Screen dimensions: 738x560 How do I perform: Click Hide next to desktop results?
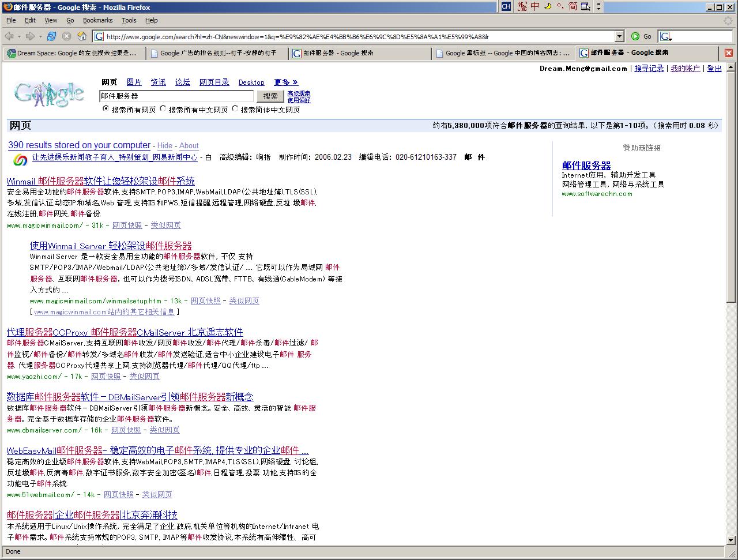tap(164, 146)
